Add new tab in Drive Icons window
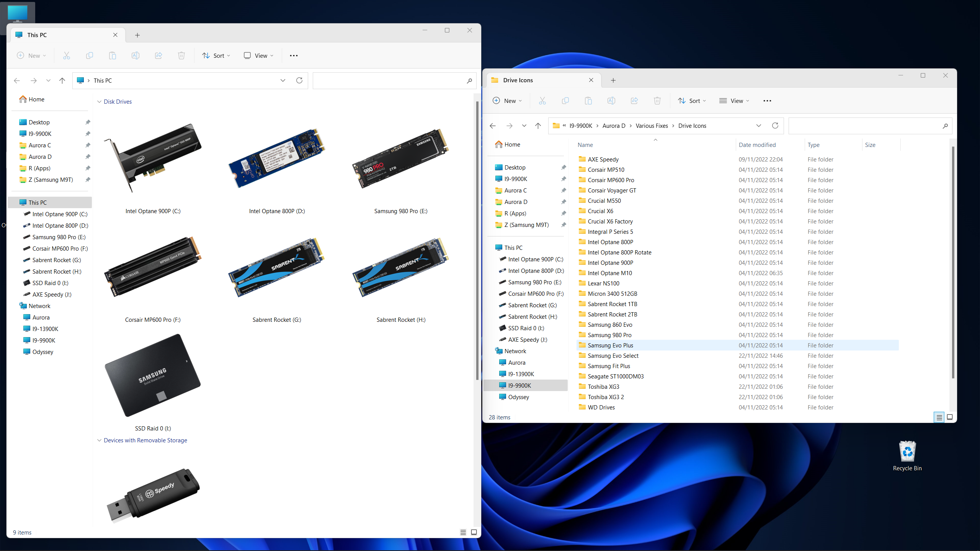This screenshot has height=551, width=980. pyautogui.click(x=613, y=80)
